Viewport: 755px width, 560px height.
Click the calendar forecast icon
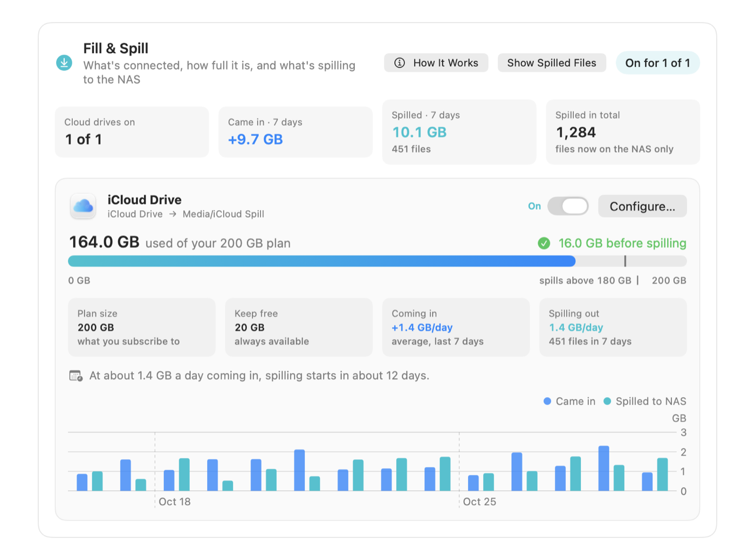click(76, 376)
